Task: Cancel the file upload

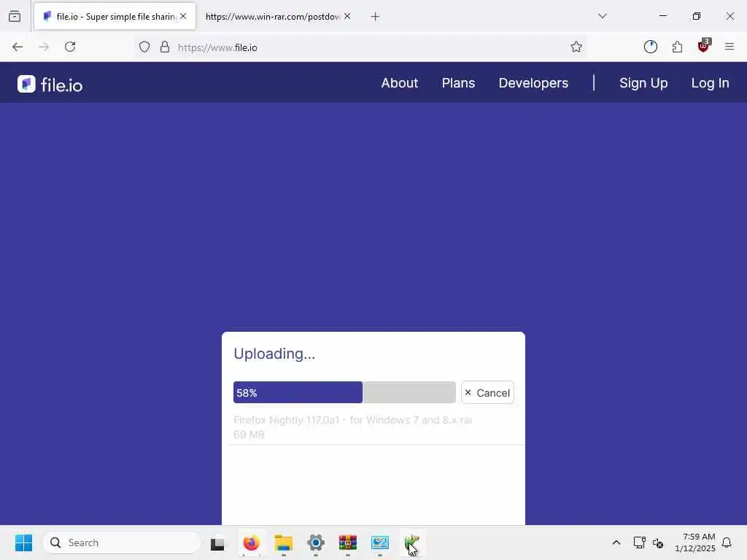Action: (487, 392)
